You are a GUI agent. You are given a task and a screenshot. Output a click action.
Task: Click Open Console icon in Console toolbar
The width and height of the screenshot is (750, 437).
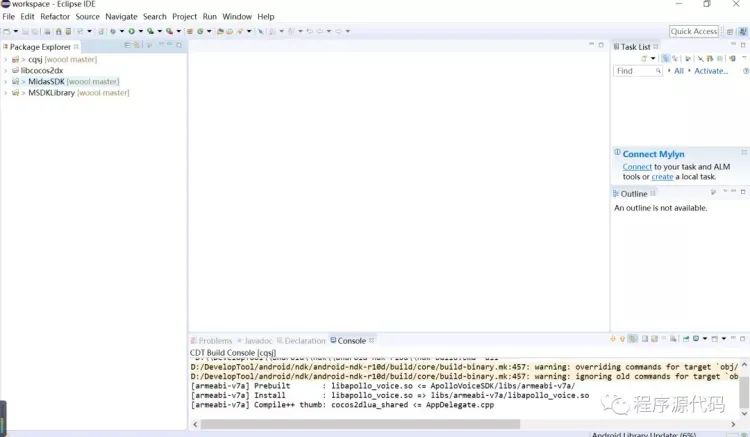[715, 339]
